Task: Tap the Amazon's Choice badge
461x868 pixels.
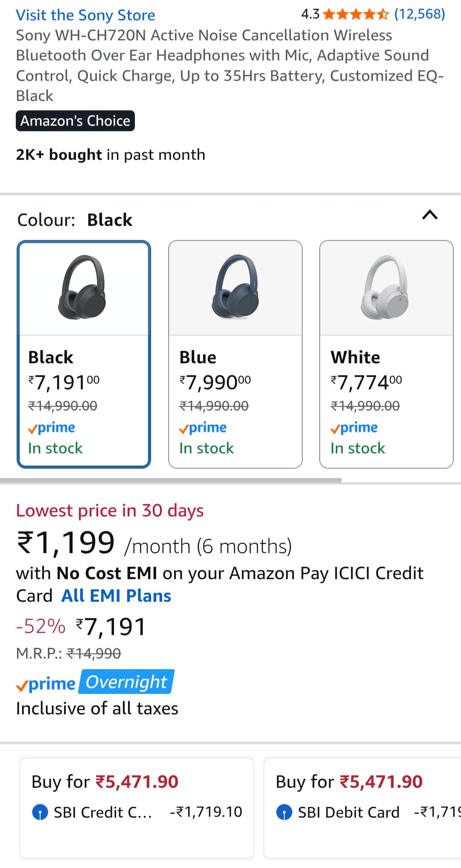Action: (x=75, y=121)
